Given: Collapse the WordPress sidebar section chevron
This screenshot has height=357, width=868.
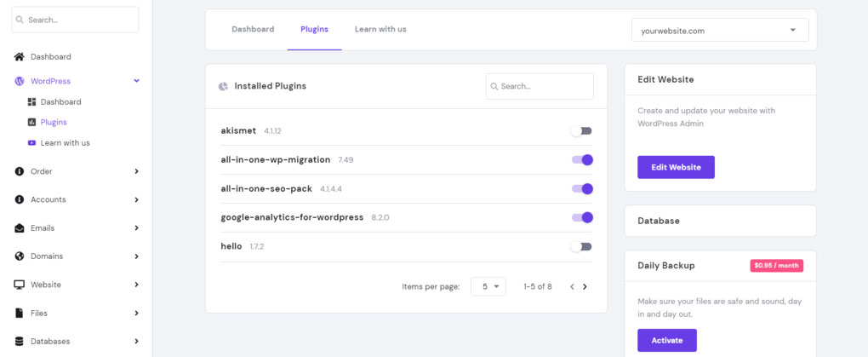Looking at the screenshot, I should tap(137, 81).
